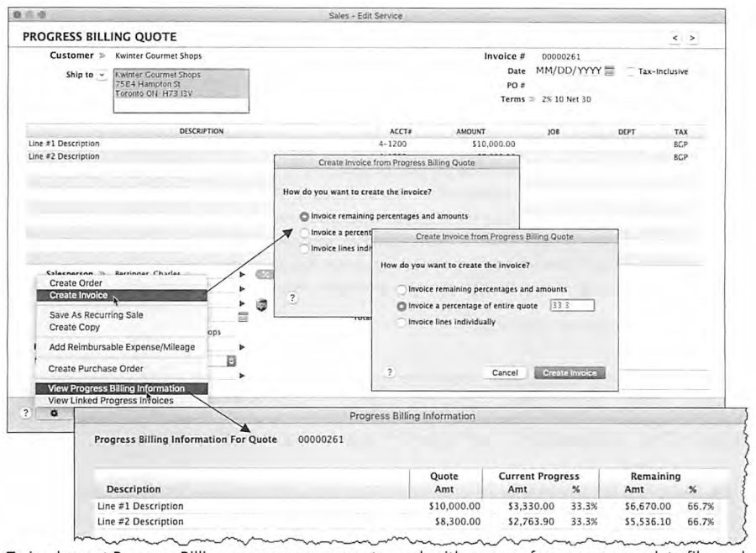Open the calendar picker beside Date

click(x=610, y=71)
